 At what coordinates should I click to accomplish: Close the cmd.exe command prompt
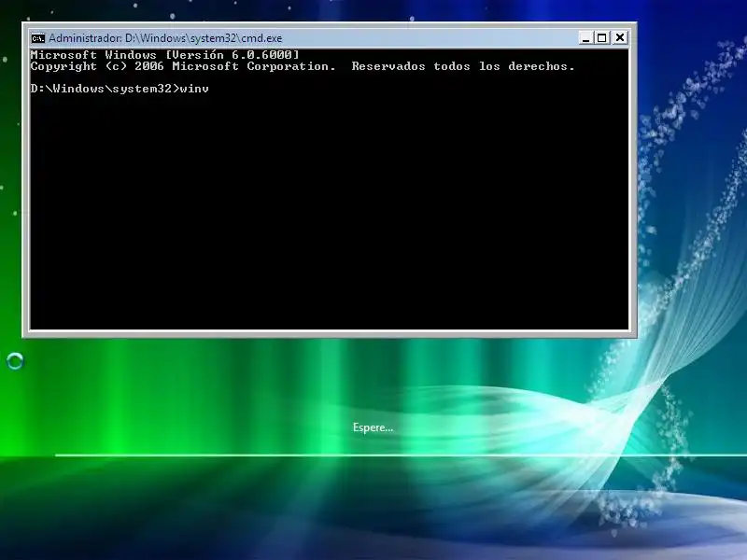[x=620, y=37]
